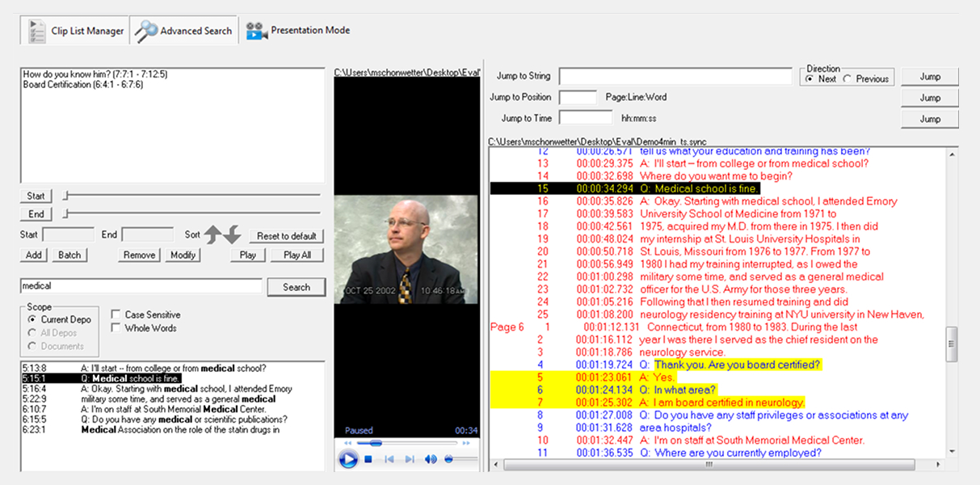Click the rewind arrows beside seek bar
Screen dimensions: 980x485
coord(348,443)
